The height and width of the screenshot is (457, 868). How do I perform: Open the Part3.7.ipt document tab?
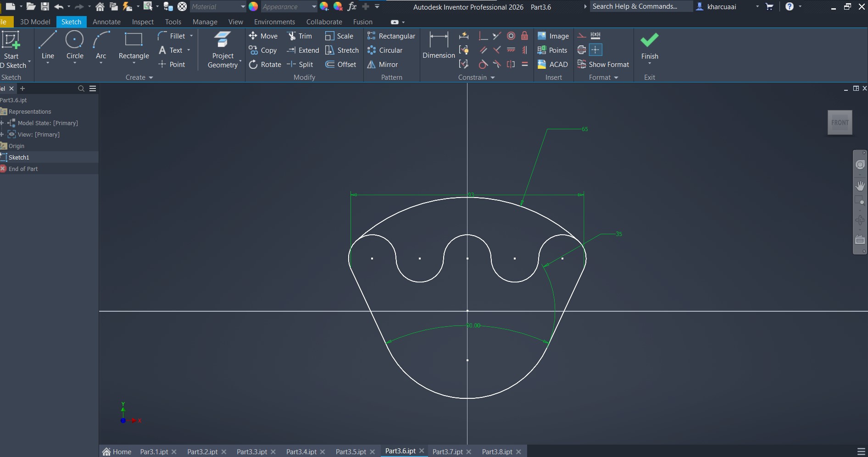click(x=447, y=451)
